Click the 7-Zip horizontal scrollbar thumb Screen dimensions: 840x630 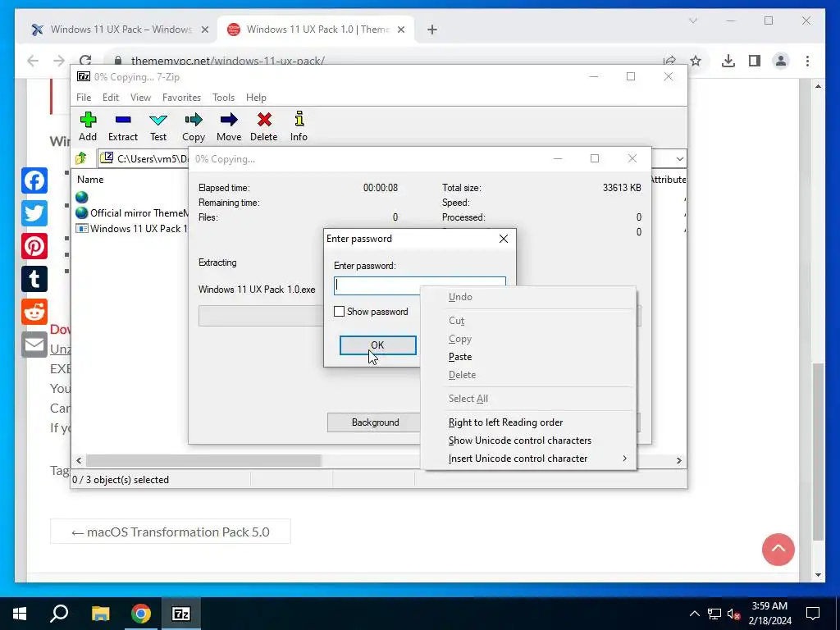tap(203, 460)
